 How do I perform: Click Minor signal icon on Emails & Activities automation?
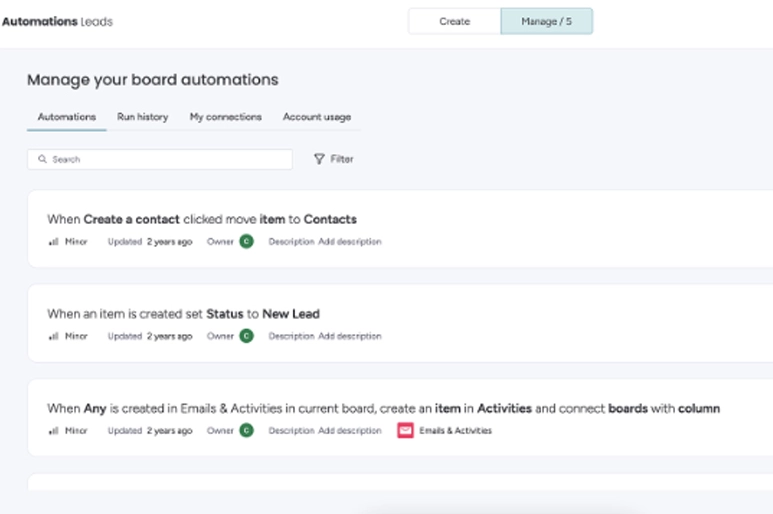53,430
